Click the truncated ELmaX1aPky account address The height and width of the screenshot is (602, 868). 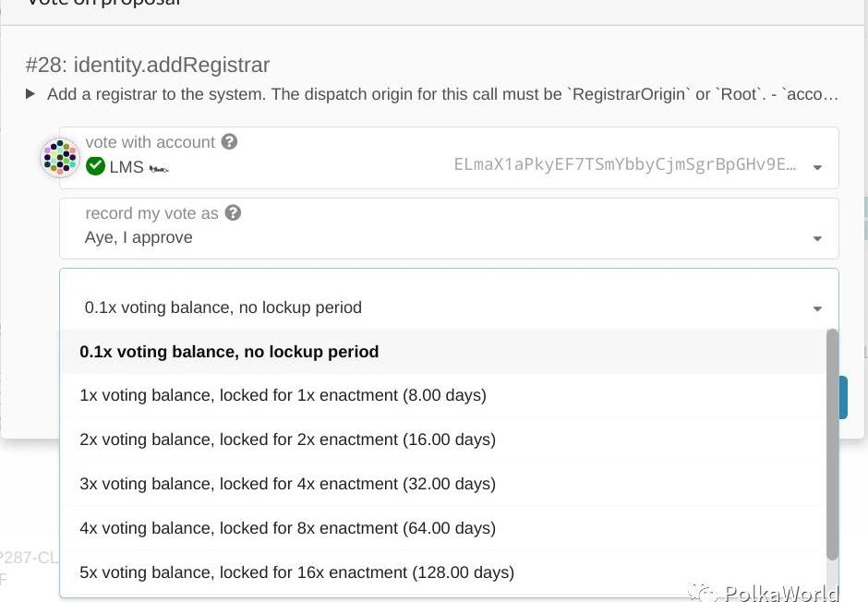[625, 164]
